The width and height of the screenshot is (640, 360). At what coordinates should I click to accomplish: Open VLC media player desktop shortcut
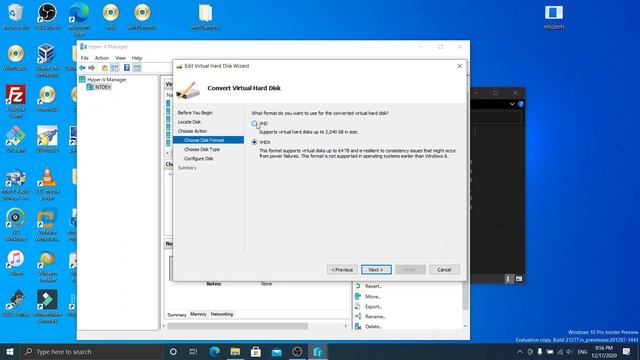coord(47,184)
